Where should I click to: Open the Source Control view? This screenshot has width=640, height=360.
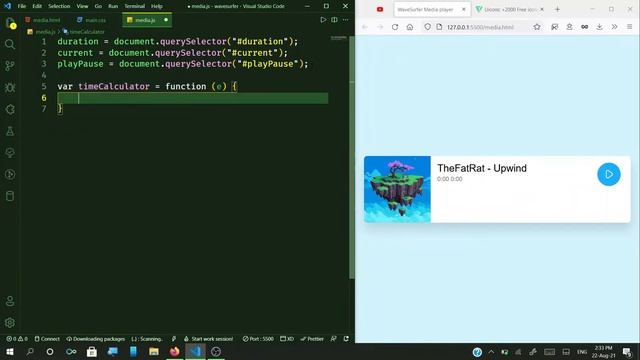tap(10, 66)
